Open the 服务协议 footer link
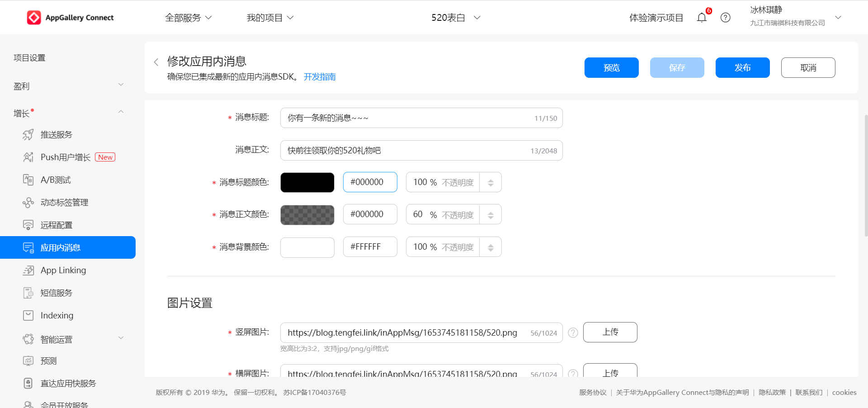 tap(593, 392)
